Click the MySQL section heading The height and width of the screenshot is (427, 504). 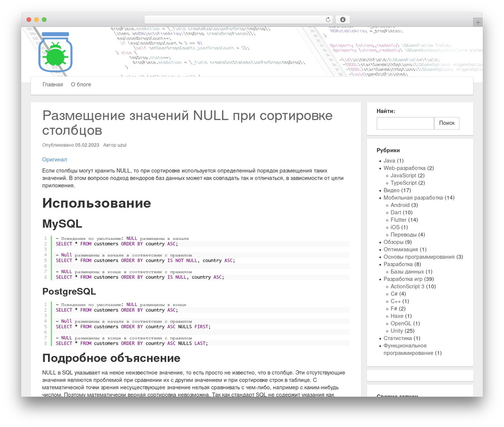[62, 224]
